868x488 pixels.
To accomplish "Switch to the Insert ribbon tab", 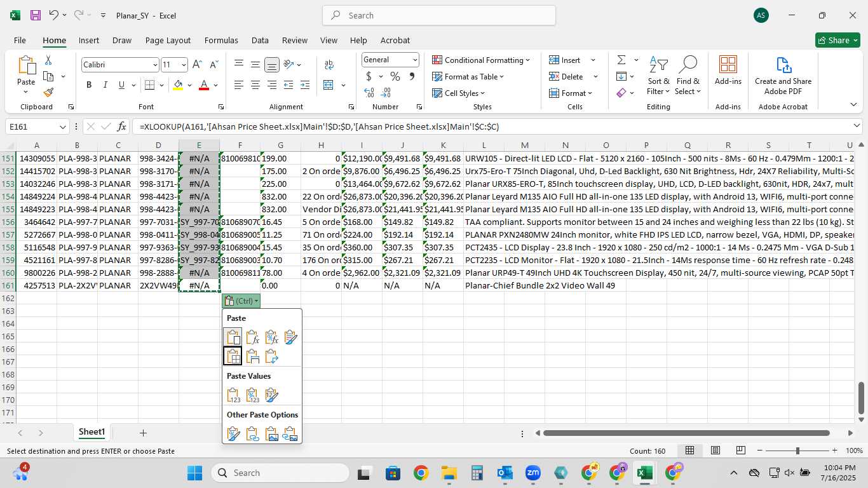I will click(89, 40).
